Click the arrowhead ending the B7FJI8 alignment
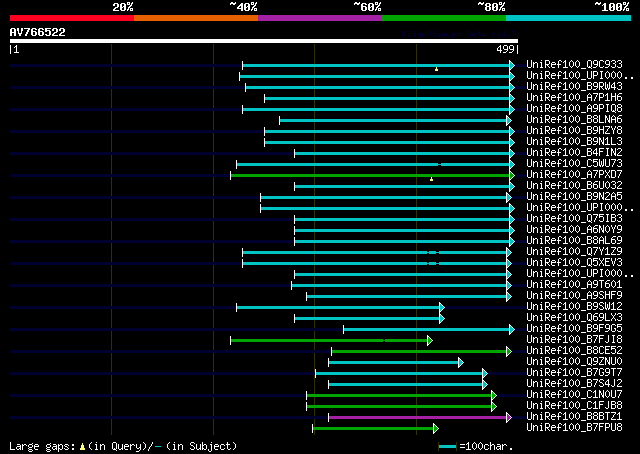Image resolution: width=640 pixels, height=454 pixels. [430, 340]
